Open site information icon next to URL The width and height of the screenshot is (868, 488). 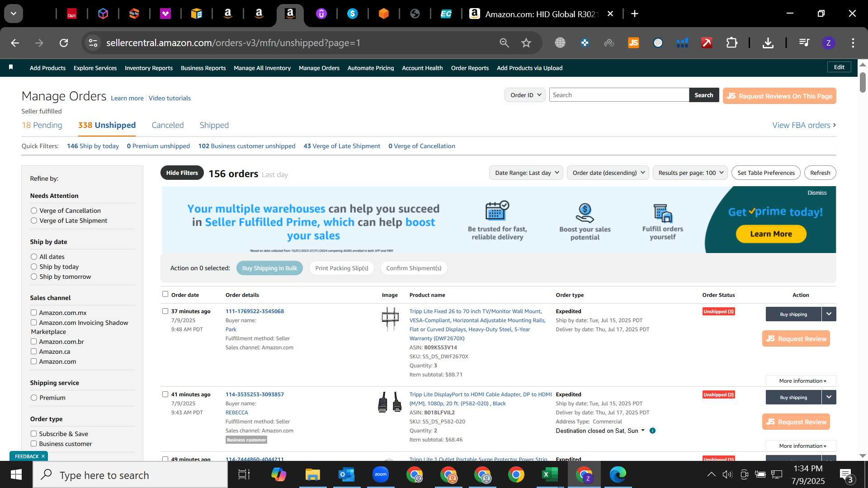[x=93, y=43]
